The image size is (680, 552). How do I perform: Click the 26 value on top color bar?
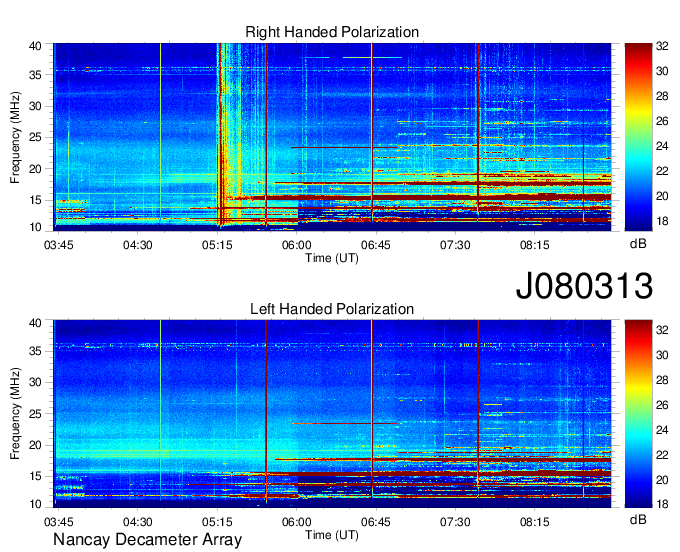click(662, 121)
